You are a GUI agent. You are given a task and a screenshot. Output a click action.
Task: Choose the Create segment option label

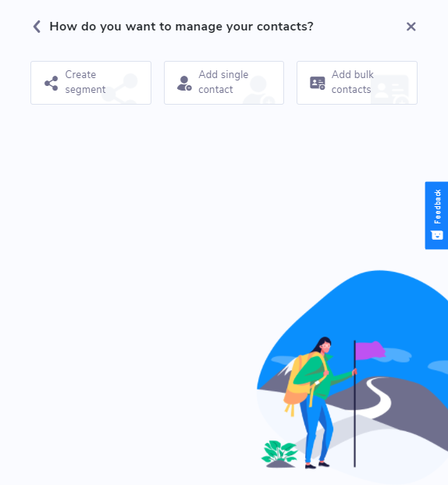(85, 82)
